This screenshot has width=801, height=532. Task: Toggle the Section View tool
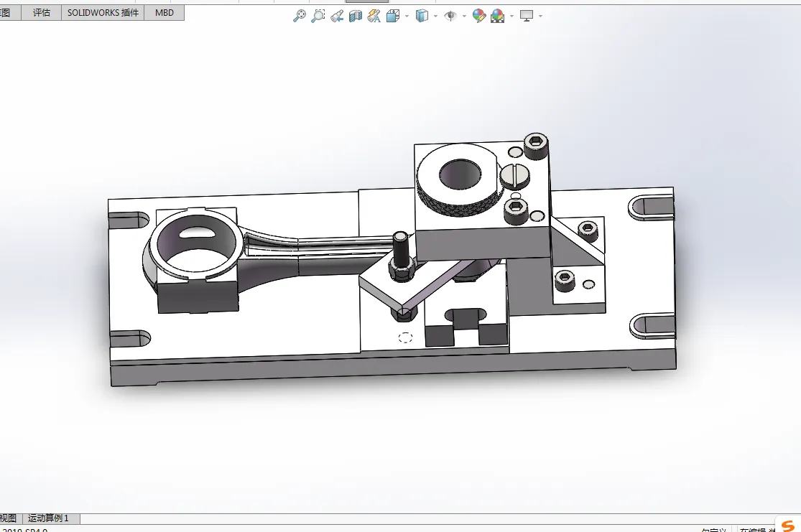(x=356, y=17)
